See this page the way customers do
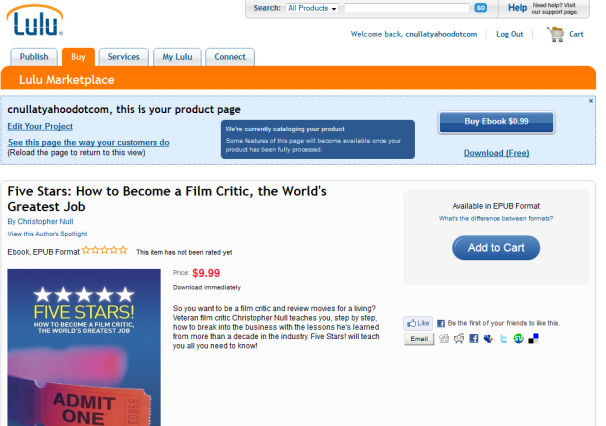The image size is (606, 426). click(89, 143)
